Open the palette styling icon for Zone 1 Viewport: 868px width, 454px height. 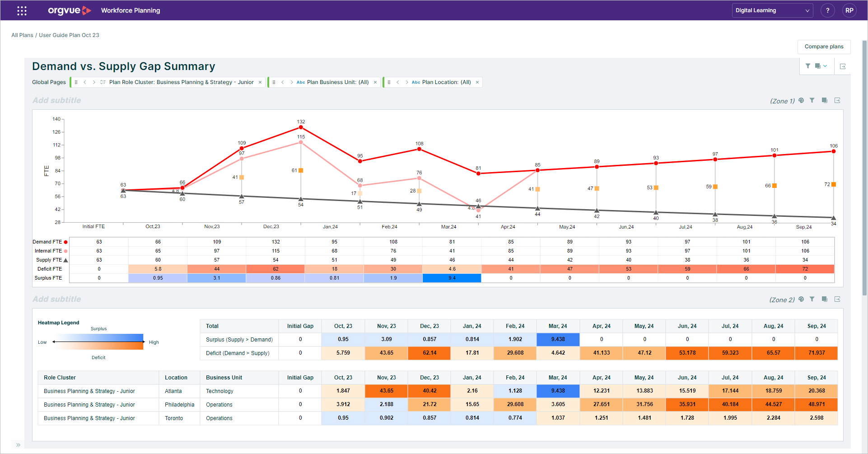point(801,100)
